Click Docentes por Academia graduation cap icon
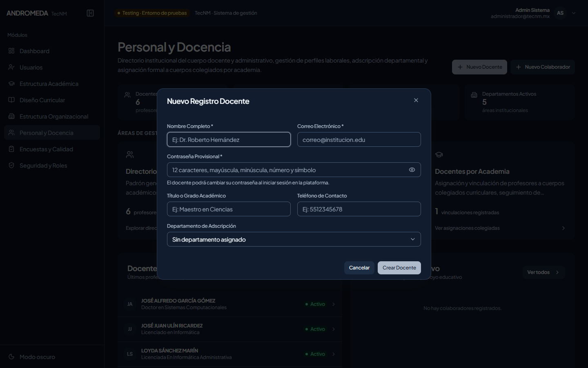 point(439,155)
